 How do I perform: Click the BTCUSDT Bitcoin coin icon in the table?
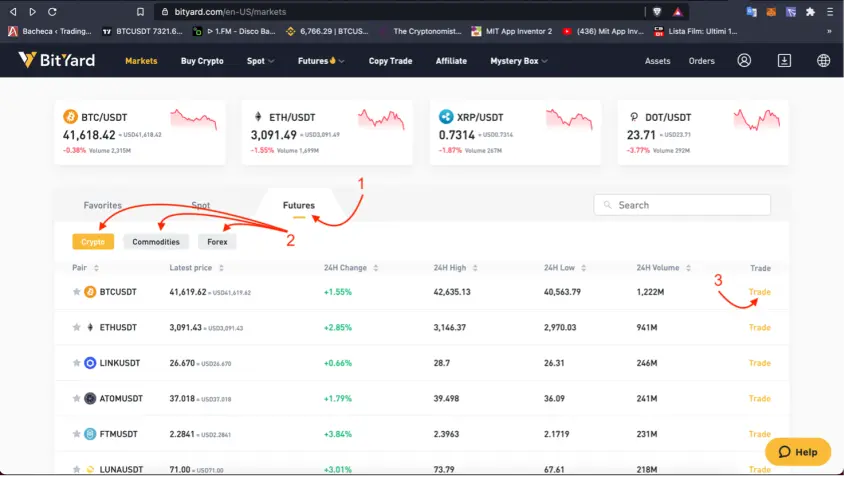pyautogui.click(x=90, y=292)
